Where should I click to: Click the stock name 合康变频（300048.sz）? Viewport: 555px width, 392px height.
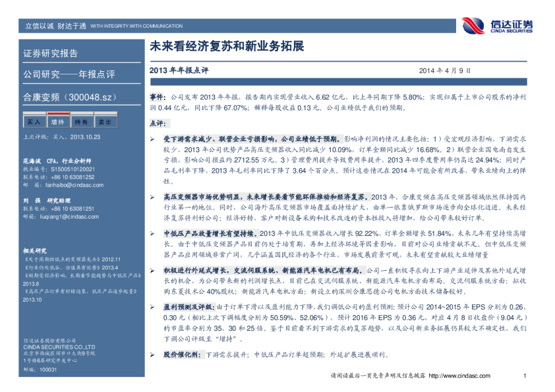point(70,97)
